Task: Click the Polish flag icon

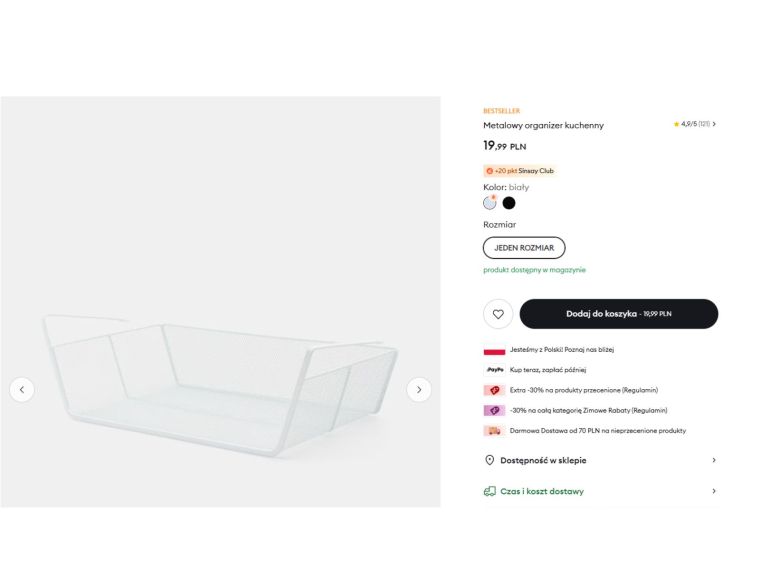Action: pyautogui.click(x=494, y=351)
